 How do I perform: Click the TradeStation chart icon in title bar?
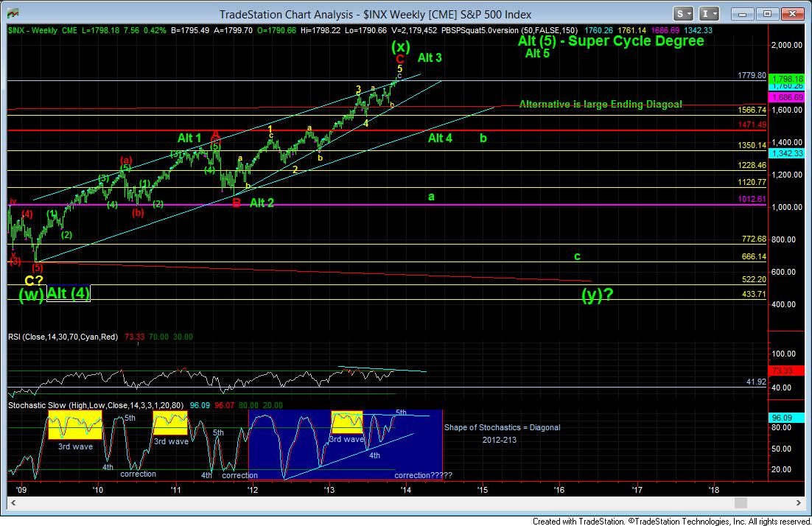tap(13, 13)
